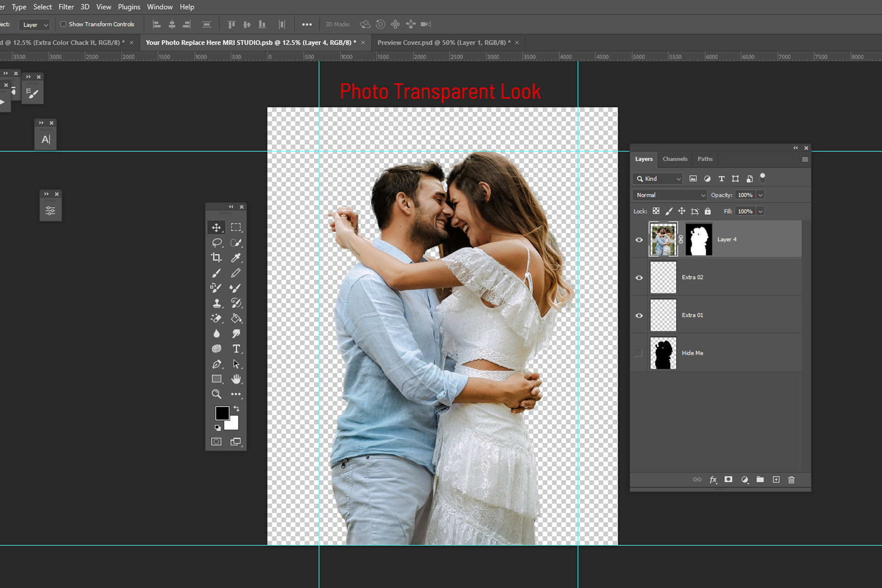Viewport: 882px width, 588px height.
Task: Select the Path Selection tool
Action: click(x=236, y=364)
